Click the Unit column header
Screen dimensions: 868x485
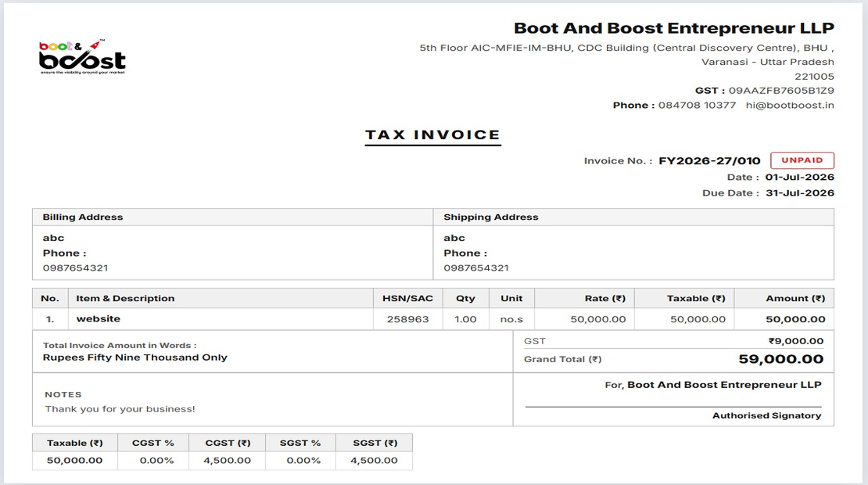click(511, 298)
